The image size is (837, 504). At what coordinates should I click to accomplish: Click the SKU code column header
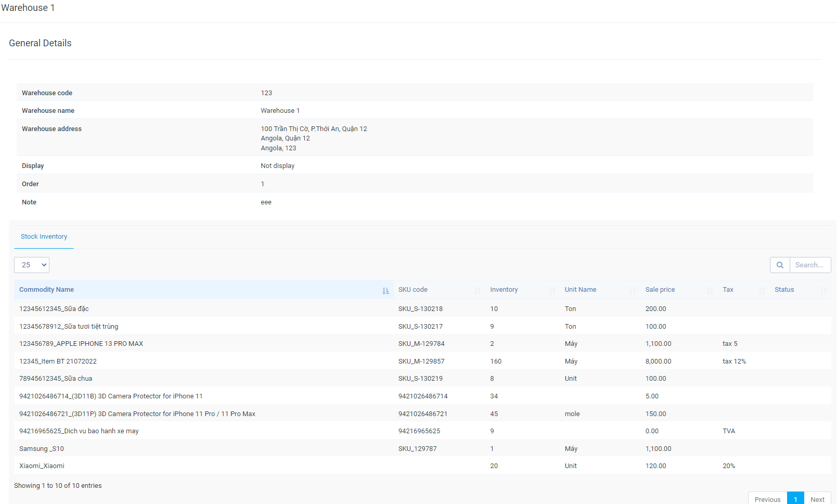[413, 290]
